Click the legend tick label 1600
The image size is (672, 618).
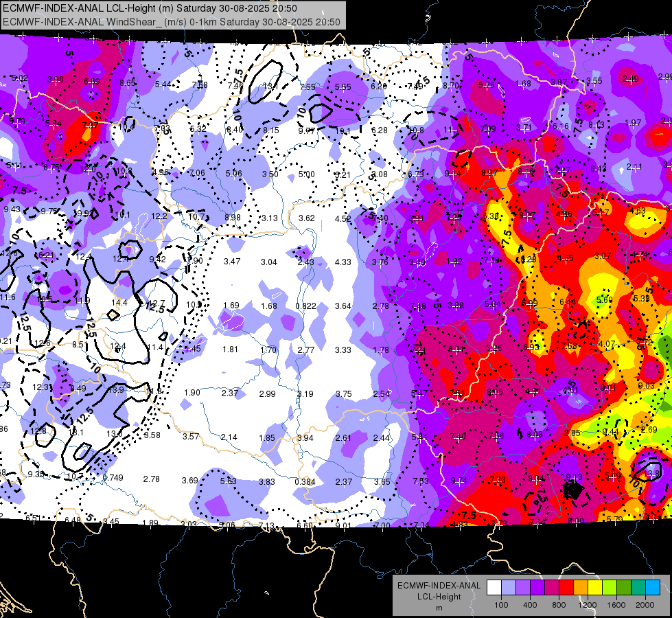[x=616, y=605]
